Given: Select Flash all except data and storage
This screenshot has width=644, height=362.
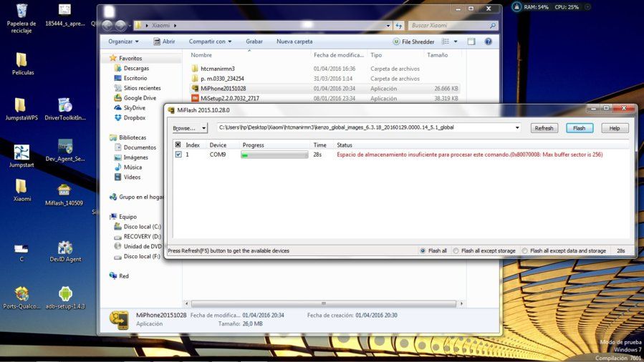Looking at the screenshot, I should tap(524, 250).
